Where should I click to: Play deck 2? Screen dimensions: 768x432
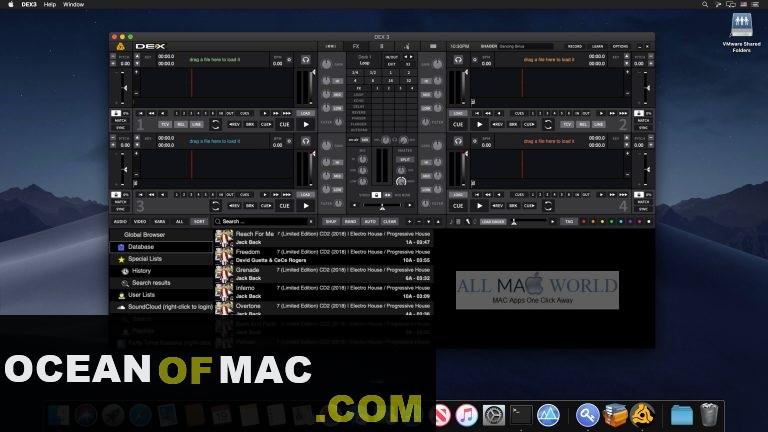pos(480,124)
